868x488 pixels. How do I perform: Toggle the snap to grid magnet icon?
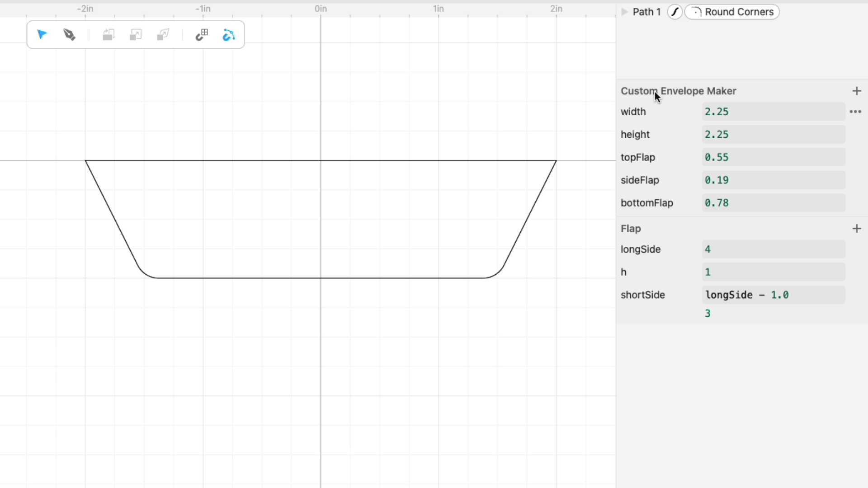pos(202,35)
